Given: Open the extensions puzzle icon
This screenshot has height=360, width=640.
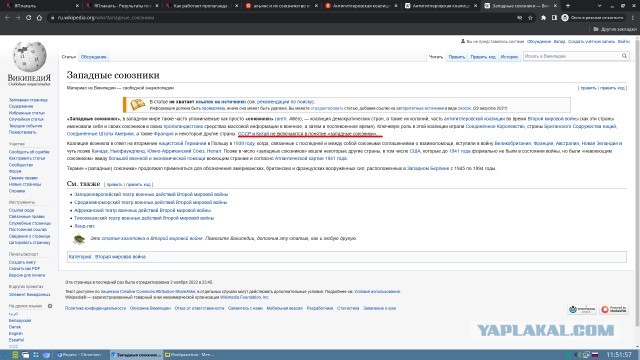Looking at the screenshot, I should click(543, 18).
